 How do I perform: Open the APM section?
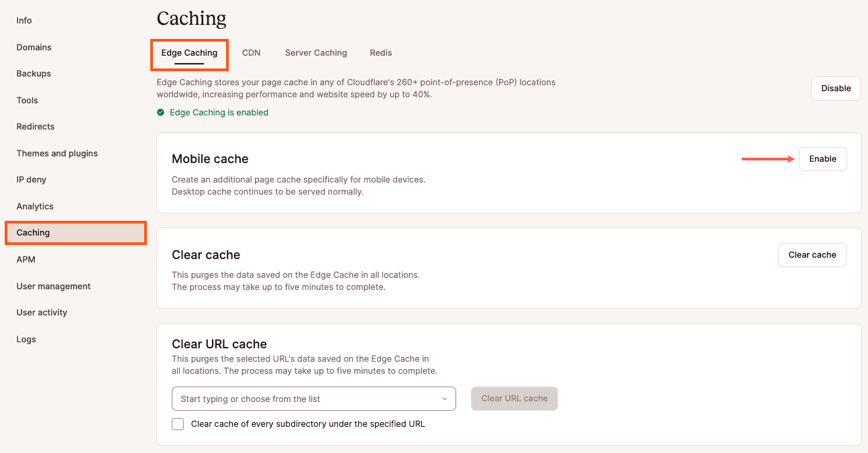pos(25,259)
